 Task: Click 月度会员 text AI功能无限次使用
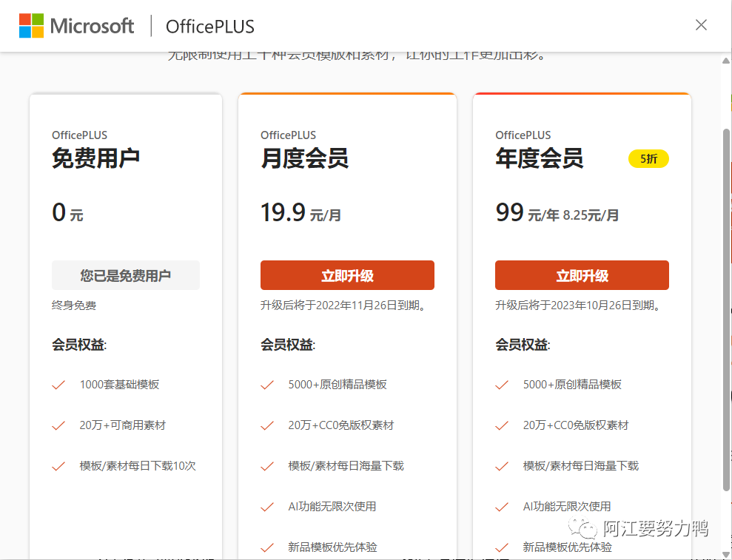pos(332,506)
